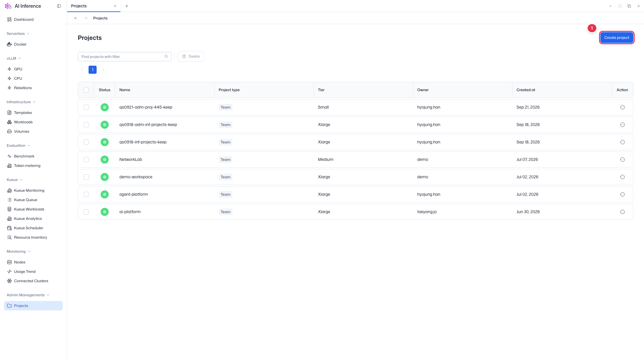Go to pagination page 1

(x=93, y=70)
